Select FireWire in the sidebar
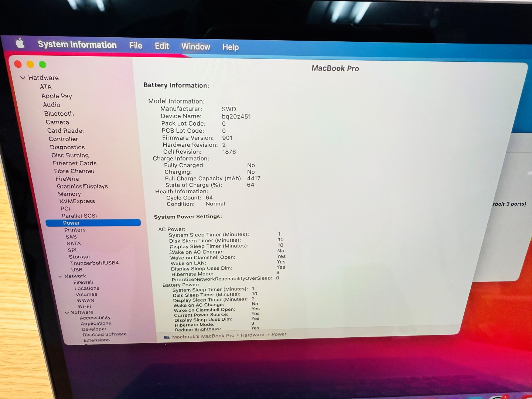Screen dimensions: 532x399 (x=67, y=179)
